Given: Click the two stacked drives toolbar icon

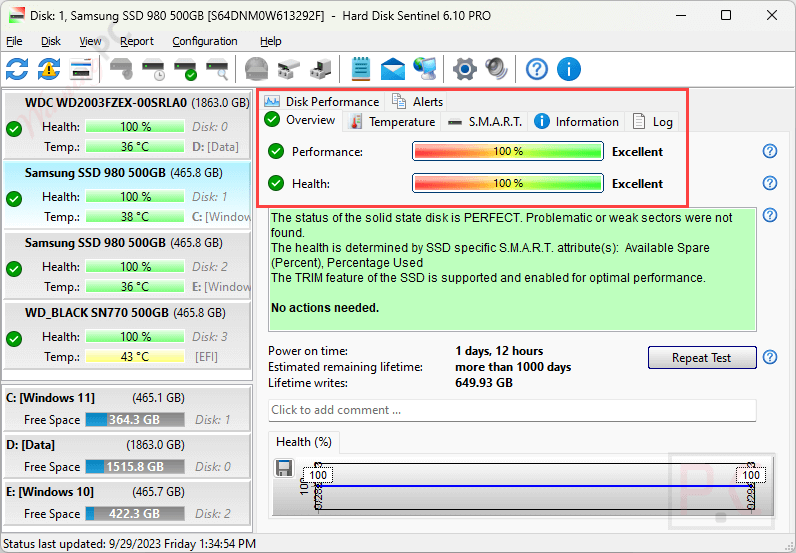Looking at the screenshot, I should point(289,69).
